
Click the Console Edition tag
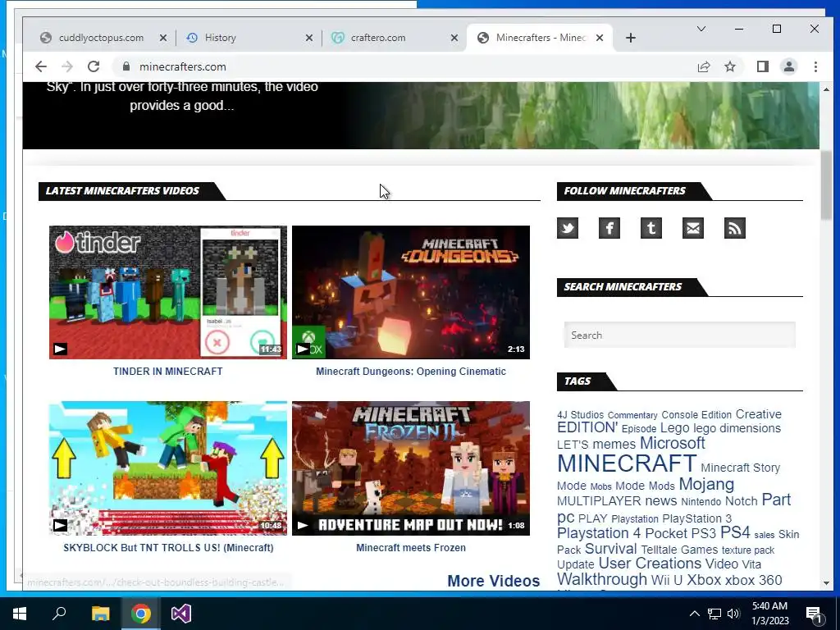[x=696, y=414]
